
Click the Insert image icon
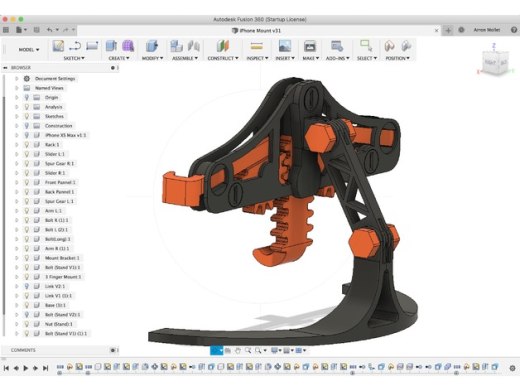point(285,46)
